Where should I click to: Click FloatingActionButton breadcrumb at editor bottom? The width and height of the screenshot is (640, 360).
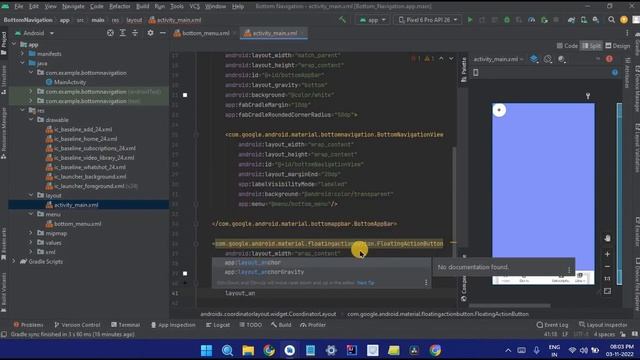click(438, 314)
